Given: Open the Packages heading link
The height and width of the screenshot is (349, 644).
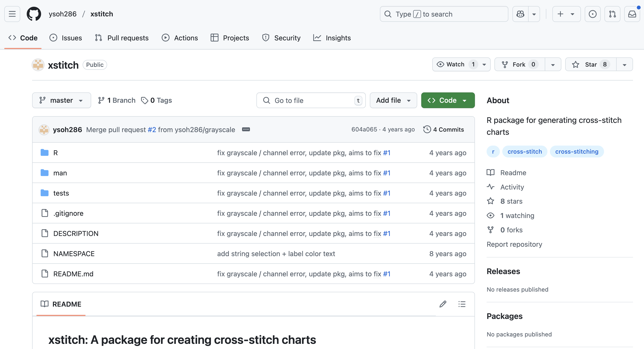Looking at the screenshot, I should tap(505, 316).
